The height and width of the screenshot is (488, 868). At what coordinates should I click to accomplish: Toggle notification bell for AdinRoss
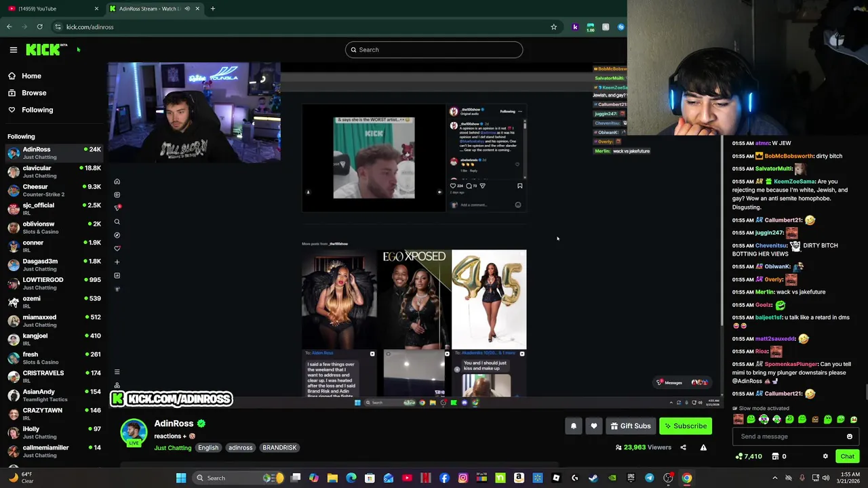tap(574, 426)
